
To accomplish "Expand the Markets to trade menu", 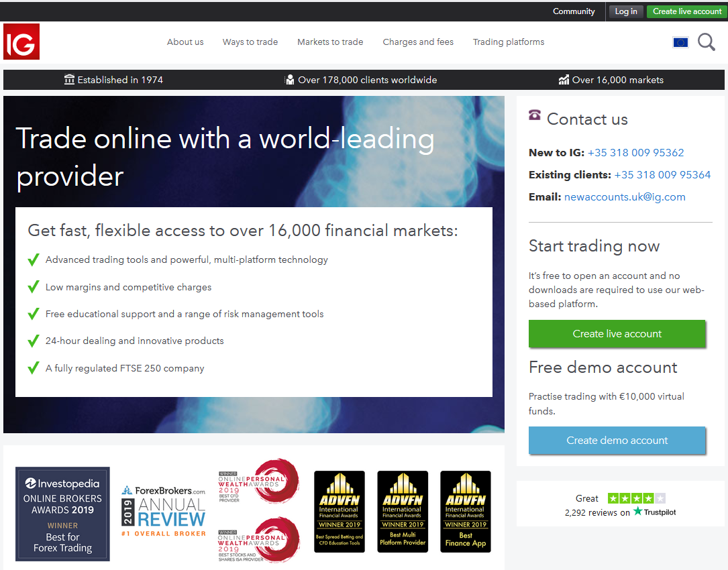I will [x=330, y=42].
